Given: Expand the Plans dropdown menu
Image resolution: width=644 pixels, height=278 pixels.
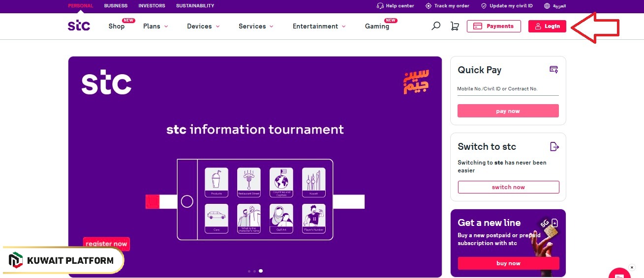Looking at the screenshot, I should click(155, 27).
